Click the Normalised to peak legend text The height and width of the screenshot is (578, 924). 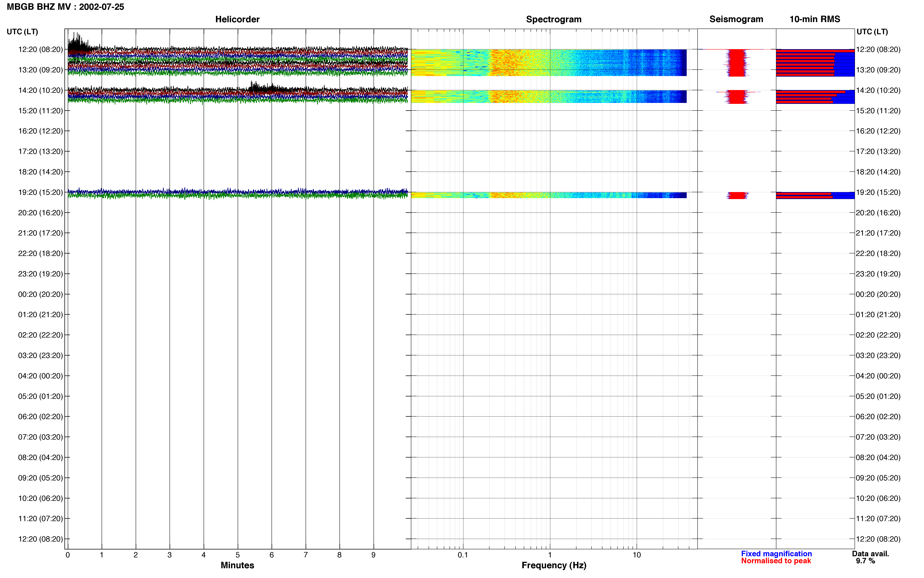(776, 561)
